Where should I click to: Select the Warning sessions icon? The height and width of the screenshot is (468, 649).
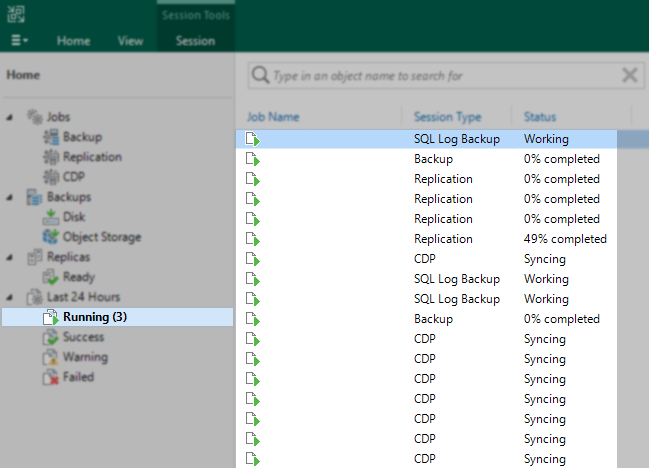coord(51,357)
